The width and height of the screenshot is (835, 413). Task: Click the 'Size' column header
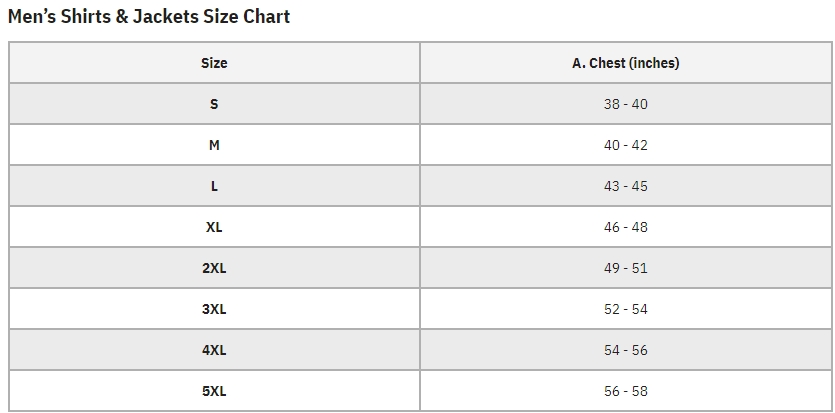pyautogui.click(x=214, y=63)
